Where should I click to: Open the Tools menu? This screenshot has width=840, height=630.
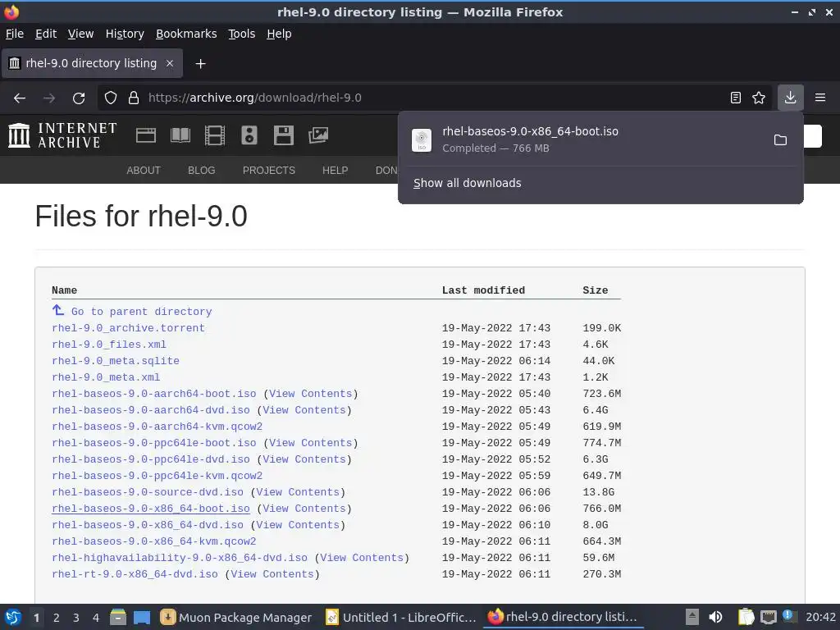242,34
